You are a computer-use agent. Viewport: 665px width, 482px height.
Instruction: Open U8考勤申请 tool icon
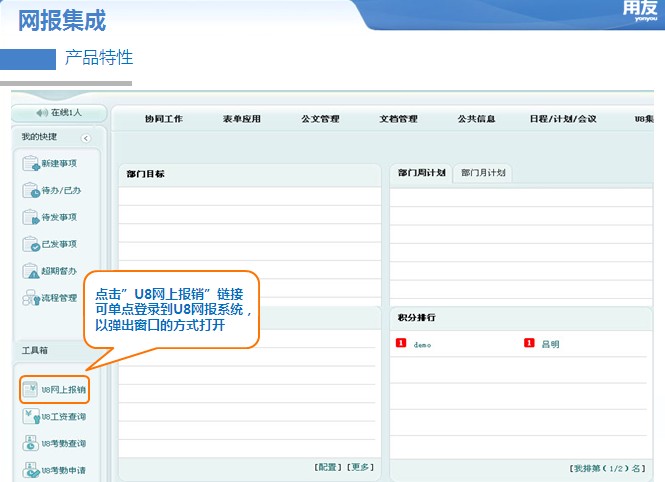tap(31, 470)
